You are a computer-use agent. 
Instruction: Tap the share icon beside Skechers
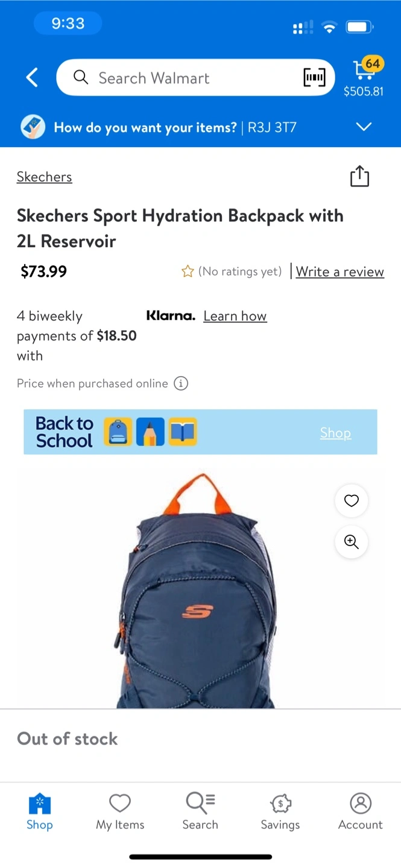[359, 176]
